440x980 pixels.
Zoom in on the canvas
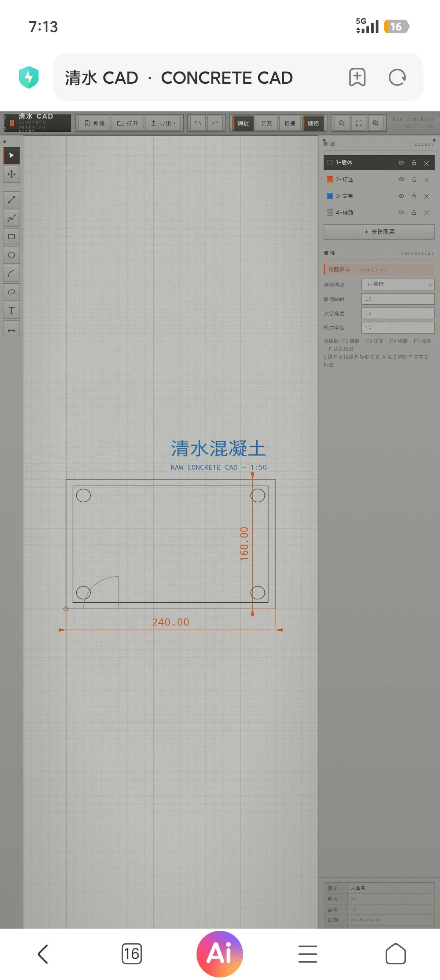[x=375, y=123]
